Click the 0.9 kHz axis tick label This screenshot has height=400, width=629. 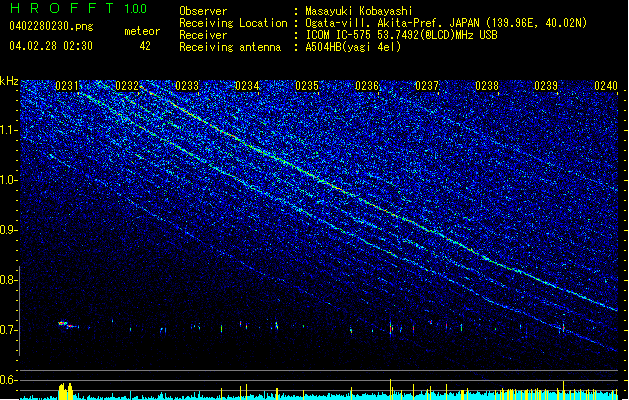(x=9, y=230)
